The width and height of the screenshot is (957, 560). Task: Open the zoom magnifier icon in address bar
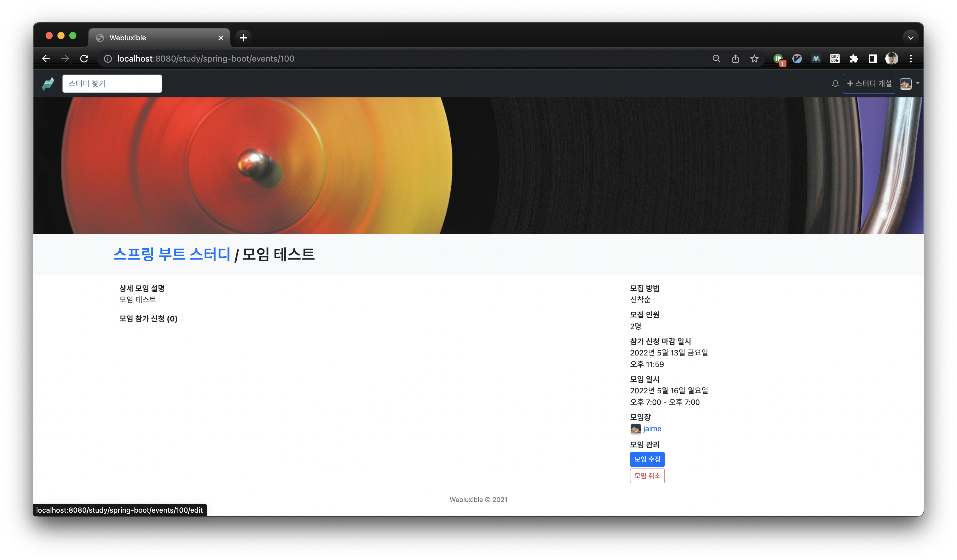pyautogui.click(x=716, y=59)
